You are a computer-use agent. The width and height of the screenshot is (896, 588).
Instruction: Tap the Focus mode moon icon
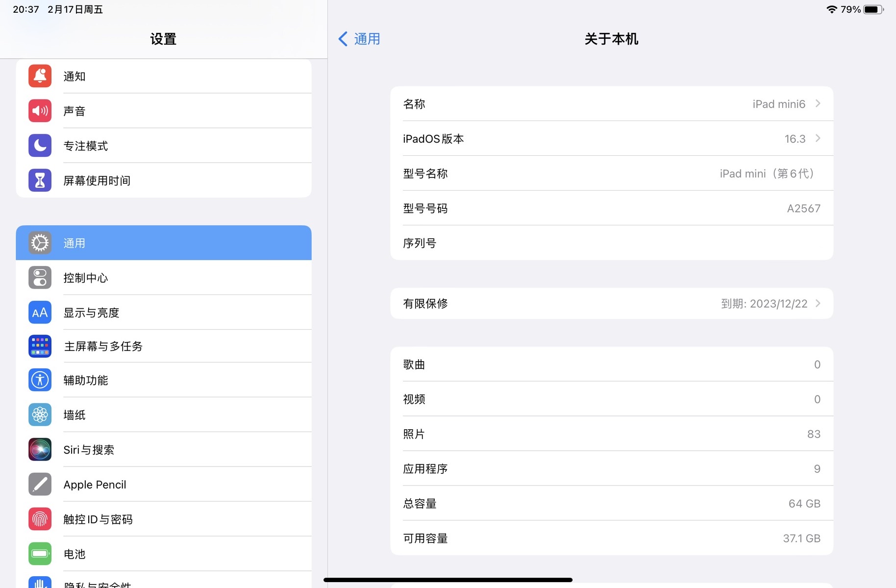[x=40, y=146]
